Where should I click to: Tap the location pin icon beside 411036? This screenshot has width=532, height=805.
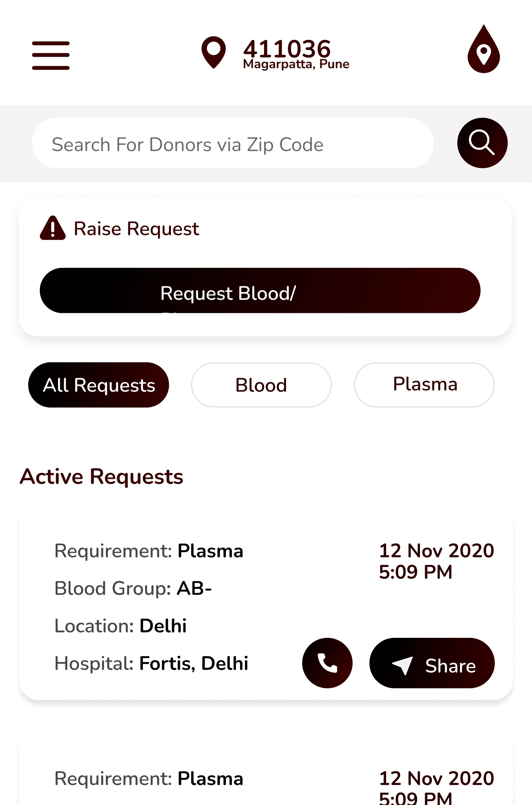[214, 52]
